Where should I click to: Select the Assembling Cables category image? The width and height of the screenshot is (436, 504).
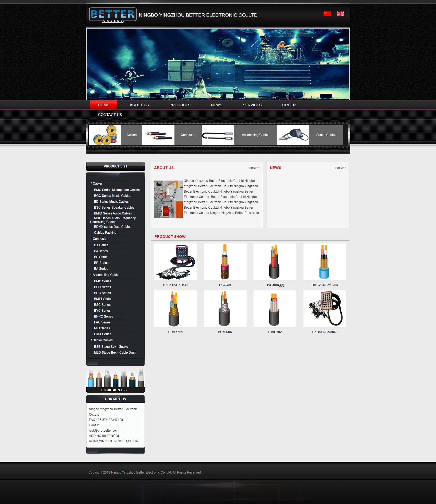point(218,135)
